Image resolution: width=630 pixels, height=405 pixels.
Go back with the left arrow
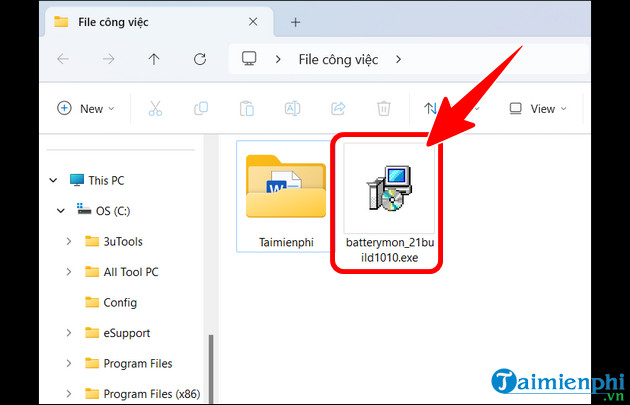point(63,59)
